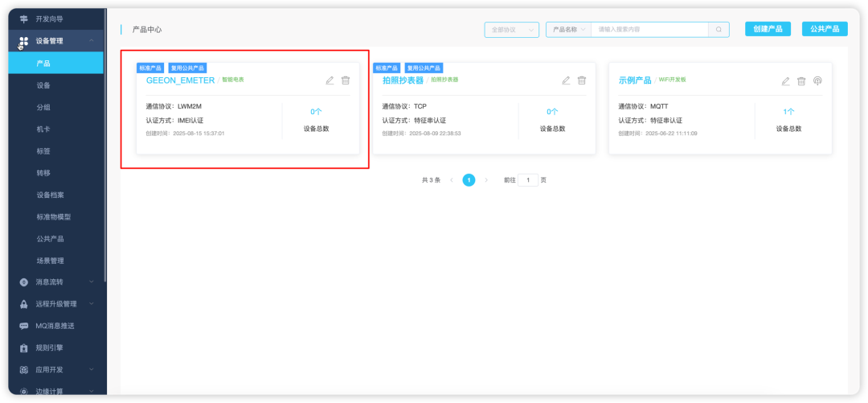The height and width of the screenshot is (403, 868).
Task: Edit 示例产品 using the pencil icon
Action: (x=785, y=81)
